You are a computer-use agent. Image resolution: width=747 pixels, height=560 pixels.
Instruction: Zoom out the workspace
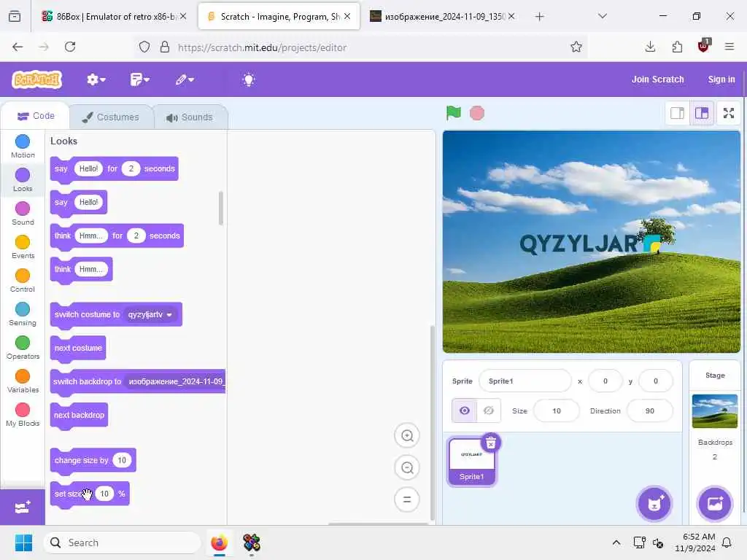click(407, 467)
